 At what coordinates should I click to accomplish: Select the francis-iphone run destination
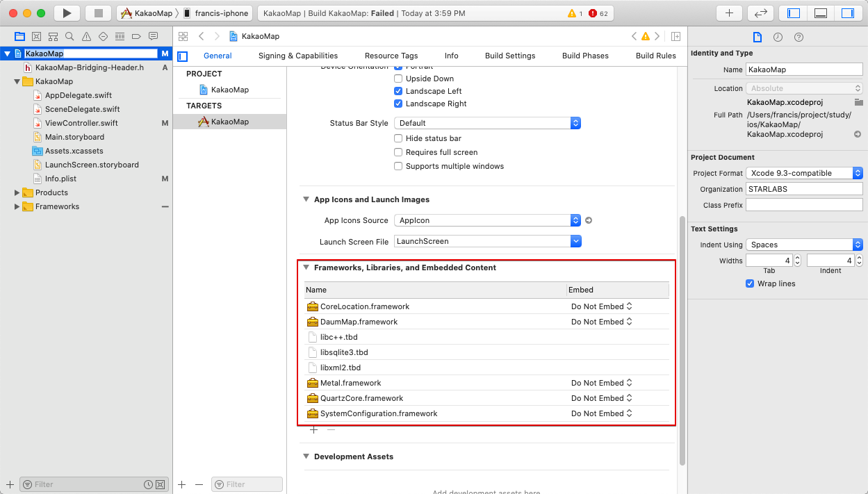(216, 13)
